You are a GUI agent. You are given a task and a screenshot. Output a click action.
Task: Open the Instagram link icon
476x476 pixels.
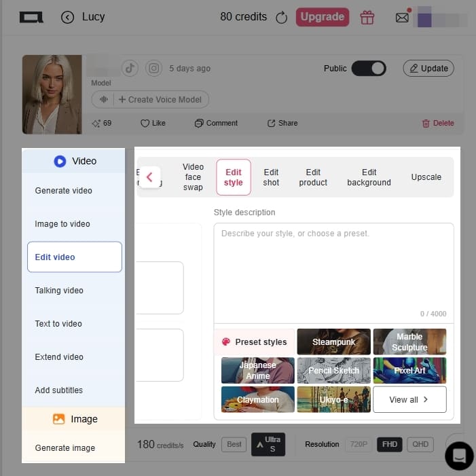(x=153, y=69)
